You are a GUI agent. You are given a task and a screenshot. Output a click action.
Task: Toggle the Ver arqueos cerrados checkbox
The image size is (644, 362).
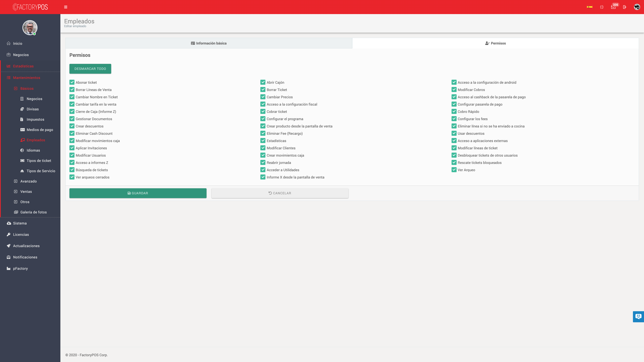[x=72, y=177]
